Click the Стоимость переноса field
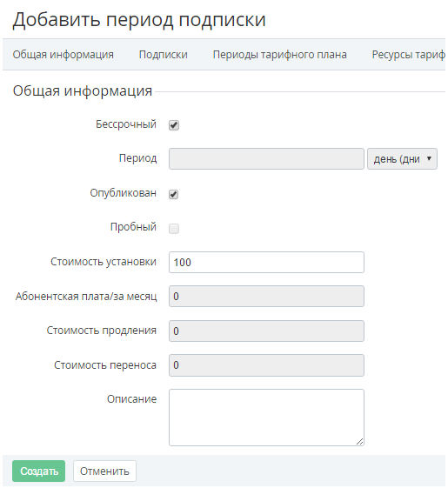This screenshot has height=488, width=448. point(266,365)
